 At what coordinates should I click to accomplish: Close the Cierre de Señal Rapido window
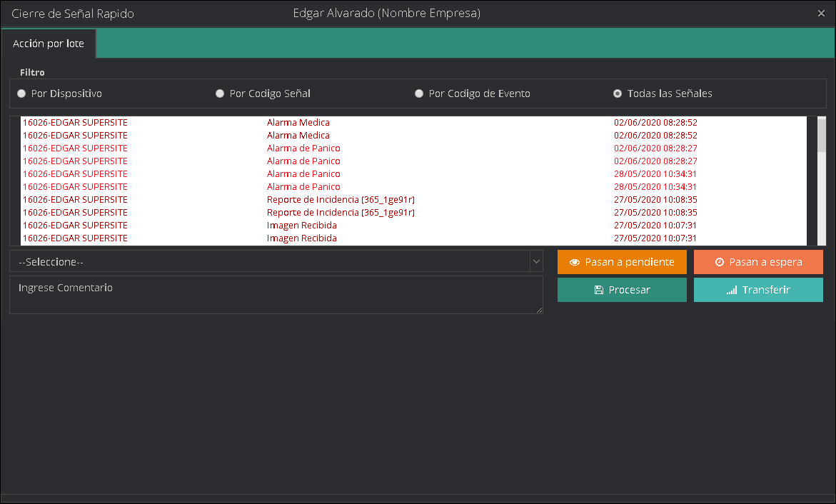[821, 13]
